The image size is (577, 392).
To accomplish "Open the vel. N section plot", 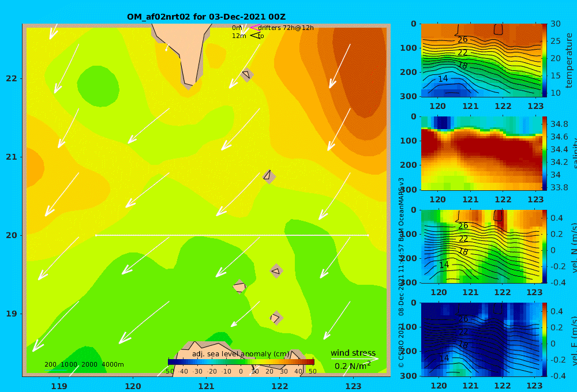I will pos(482,246).
